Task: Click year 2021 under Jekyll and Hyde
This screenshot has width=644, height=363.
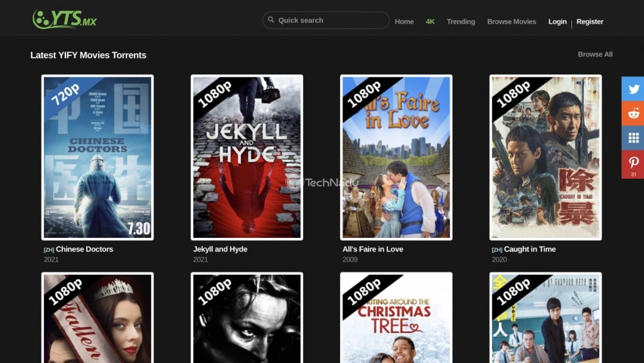Action: 201,260
